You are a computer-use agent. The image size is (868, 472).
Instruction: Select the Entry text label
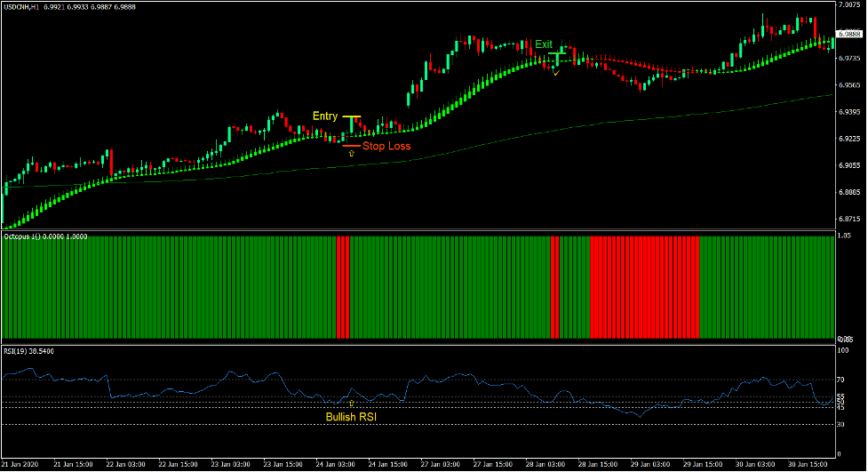325,116
